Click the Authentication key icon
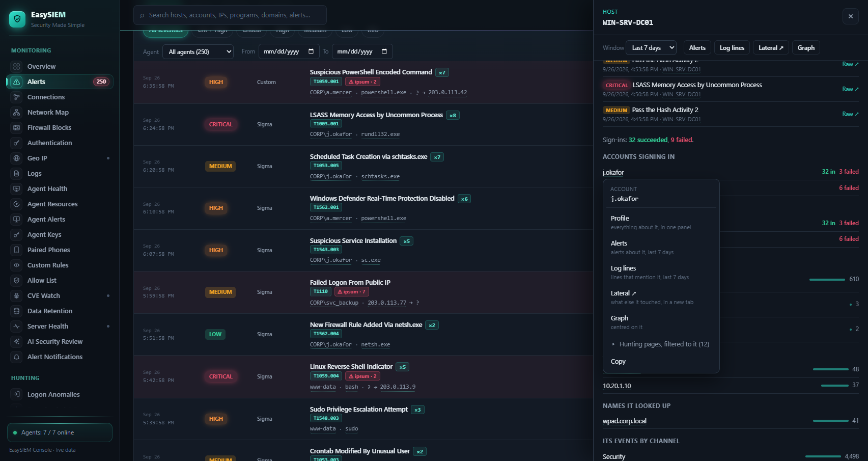 click(x=17, y=143)
